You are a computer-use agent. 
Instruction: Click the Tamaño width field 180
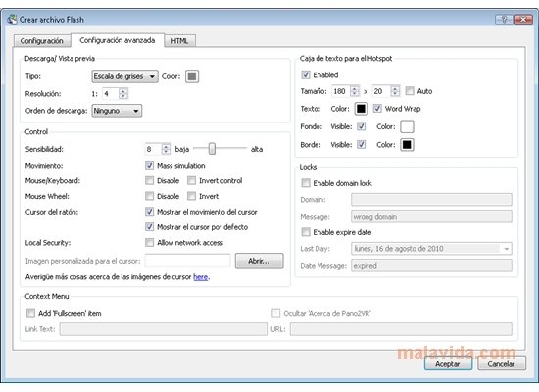(x=341, y=91)
